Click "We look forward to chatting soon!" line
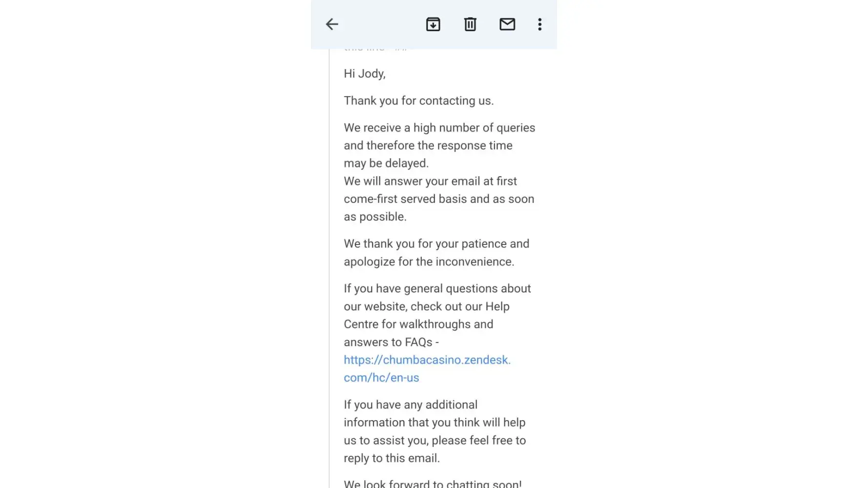The image size is (868, 488). [x=433, y=483]
